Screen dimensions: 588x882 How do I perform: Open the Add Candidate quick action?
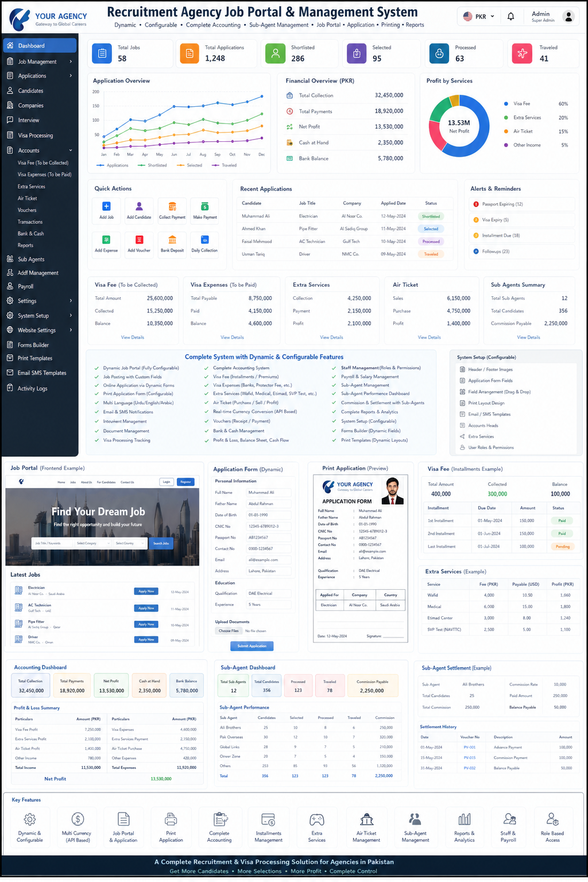pyautogui.click(x=139, y=207)
